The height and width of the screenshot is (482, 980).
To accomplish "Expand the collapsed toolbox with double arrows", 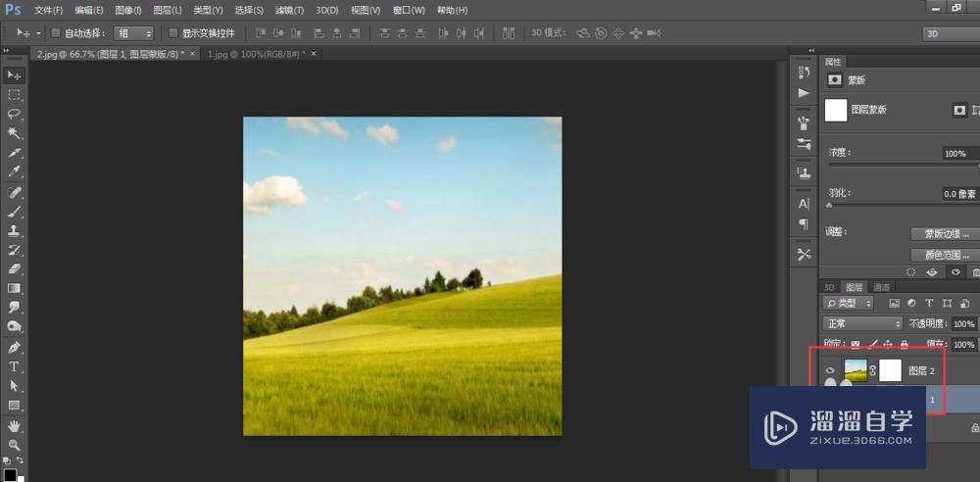I will [x=6, y=50].
